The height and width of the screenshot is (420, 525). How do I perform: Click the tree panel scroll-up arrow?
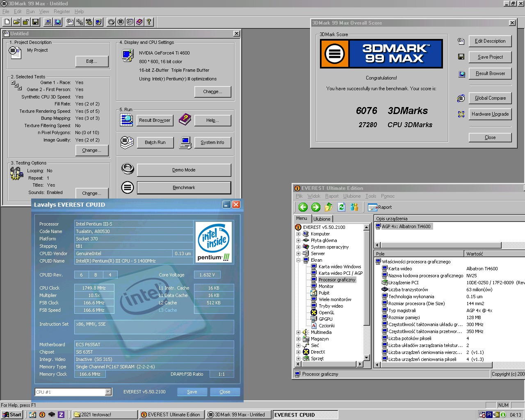pos(367,227)
